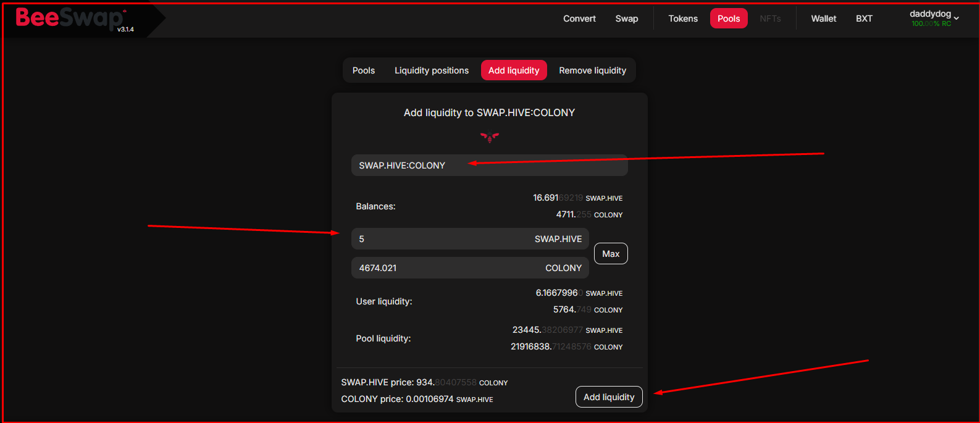Open the NFTs section
Viewport: 980px width, 423px height.
pyautogui.click(x=770, y=19)
